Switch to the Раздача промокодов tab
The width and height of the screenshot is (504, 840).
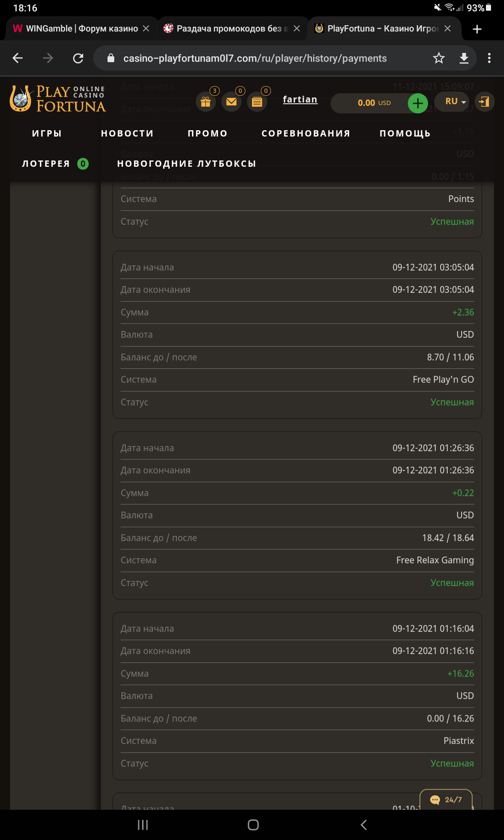click(x=229, y=29)
